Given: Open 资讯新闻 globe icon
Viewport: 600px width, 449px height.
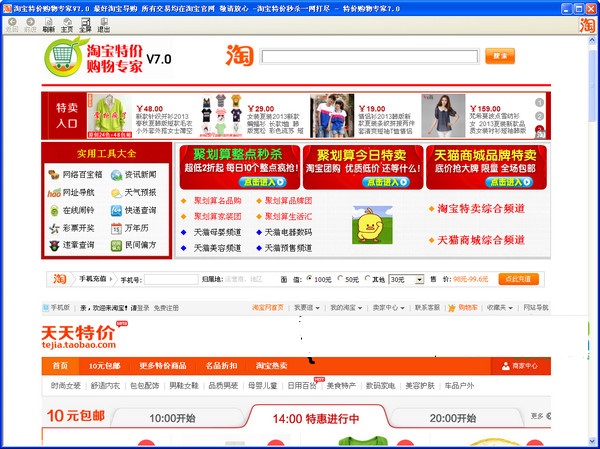Looking at the screenshot, I should 116,175.
